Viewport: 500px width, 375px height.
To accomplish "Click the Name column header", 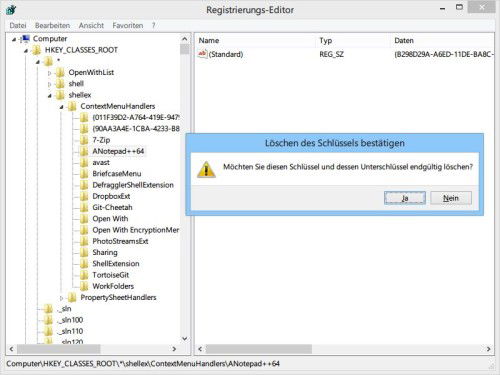I will pos(255,41).
